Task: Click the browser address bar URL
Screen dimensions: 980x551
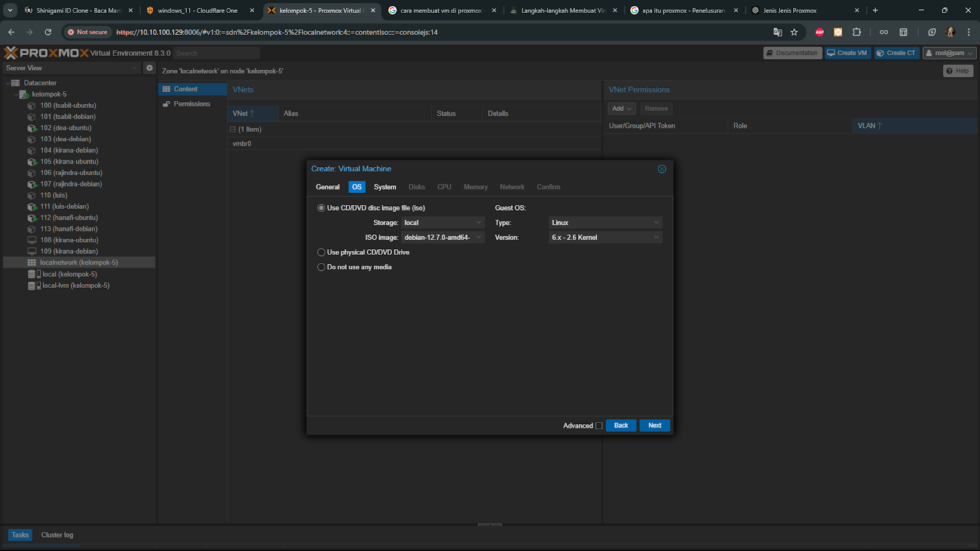Action: pyautogui.click(x=277, y=32)
